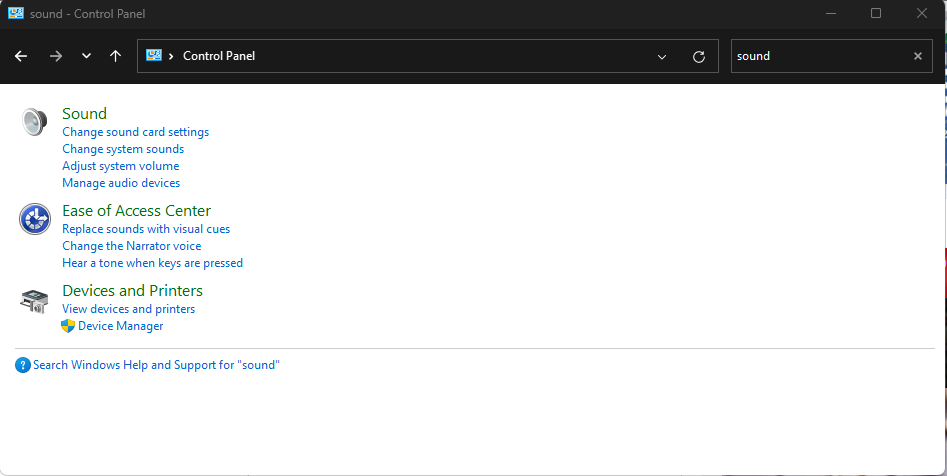
Task: Click the Control Panel icon in the address bar
Action: tap(154, 56)
